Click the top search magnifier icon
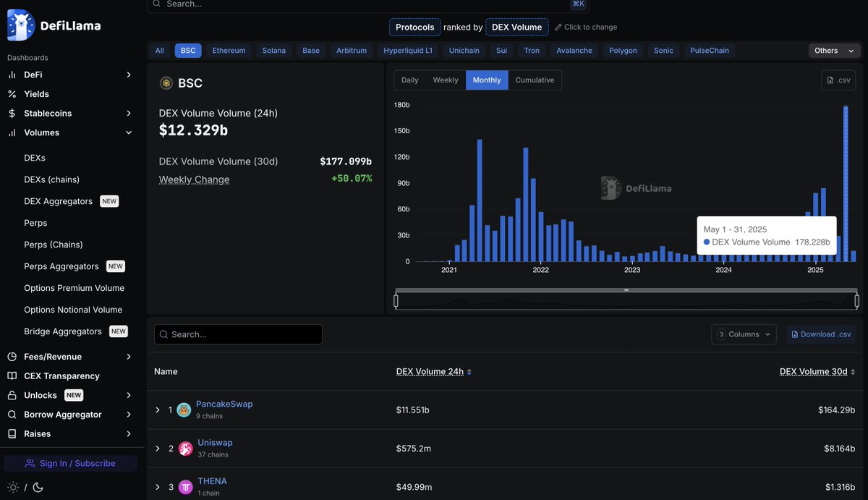This screenshot has height=500, width=868. pyautogui.click(x=157, y=4)
